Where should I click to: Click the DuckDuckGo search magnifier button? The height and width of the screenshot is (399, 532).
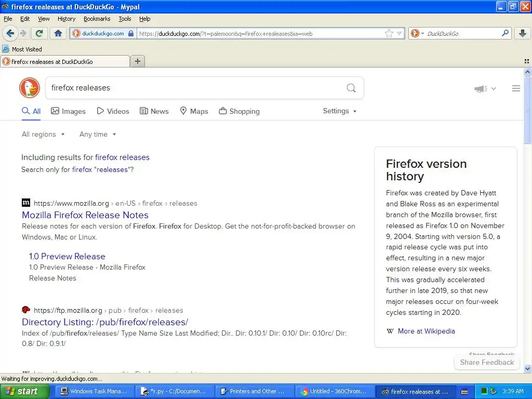click(351, 88)
